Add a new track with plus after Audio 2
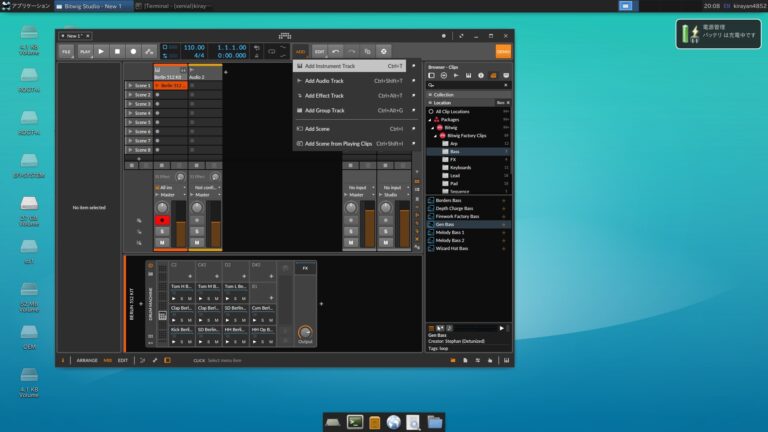Viewport: 768px width, 432px height. point(226,72)
